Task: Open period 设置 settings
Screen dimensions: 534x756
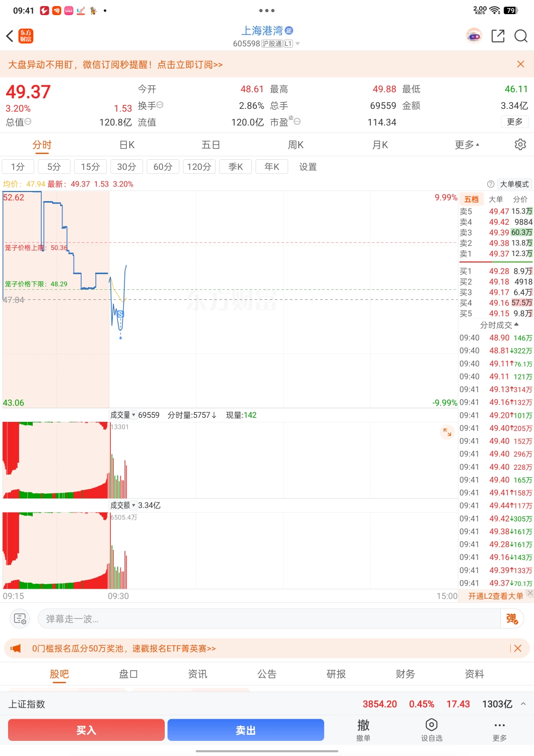Action: point(308,167)
